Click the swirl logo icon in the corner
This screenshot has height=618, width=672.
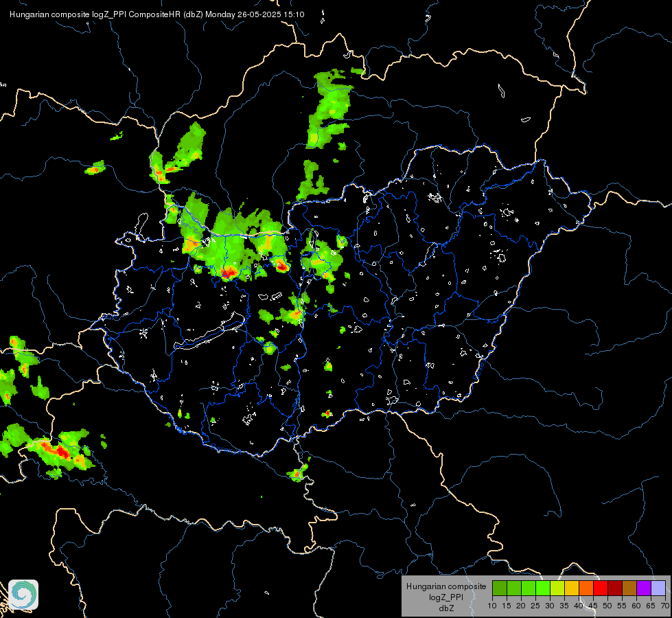coord(23,595)
